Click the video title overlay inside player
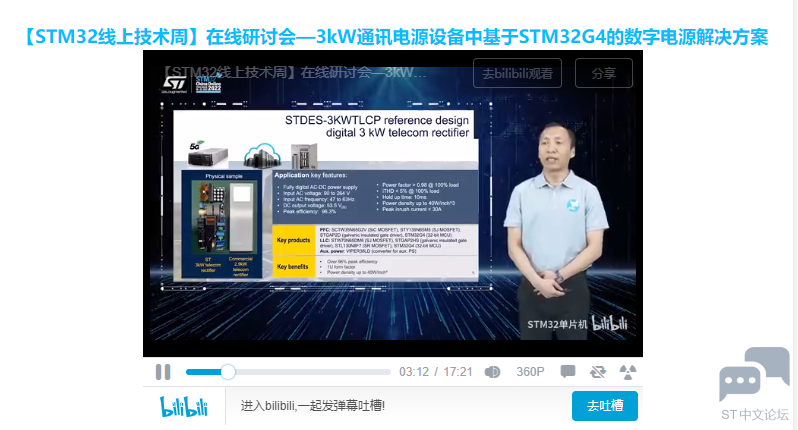Image resolution: width=798 pixels, height=430 pixels. (295, 73)
